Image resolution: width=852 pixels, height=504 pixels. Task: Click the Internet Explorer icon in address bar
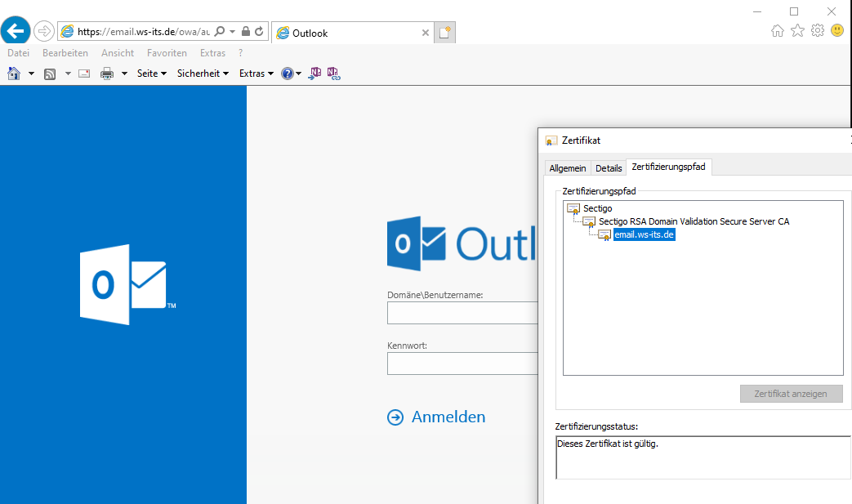coord(67,32)
